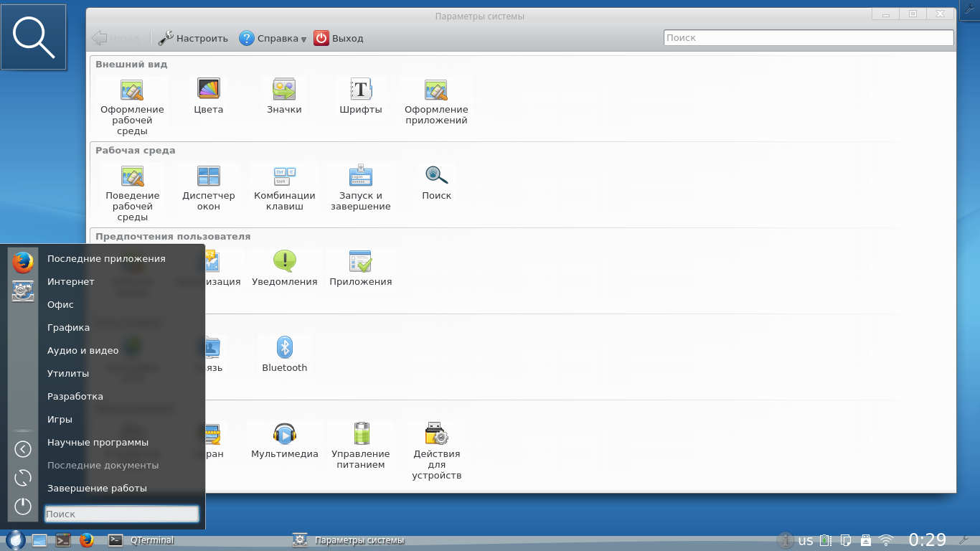
Task: Click the power icon in launcher sidebar
Action: click(23, 506)
